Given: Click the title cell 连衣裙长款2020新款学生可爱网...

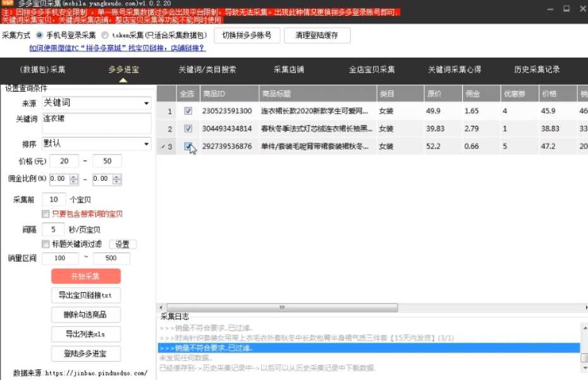Looking at the screenshot, I should tap(317, 111).
